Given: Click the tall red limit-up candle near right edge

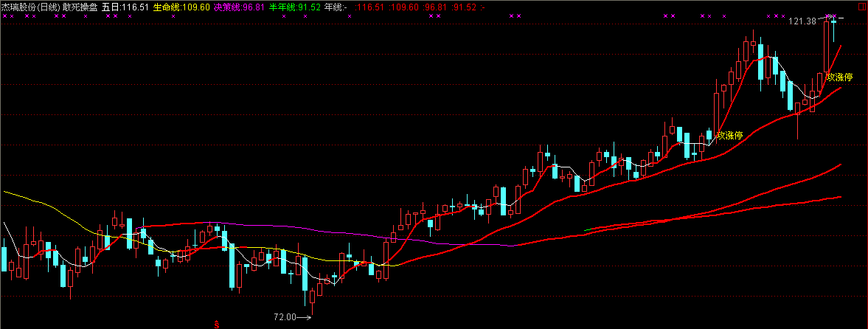Looking at the screenshot, I should tap(827, 46).
